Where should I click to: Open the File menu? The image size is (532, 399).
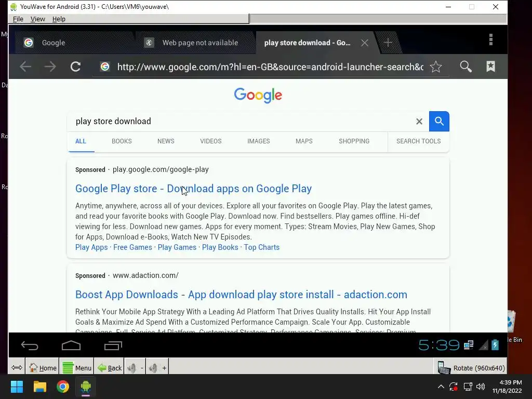point(18,19)
